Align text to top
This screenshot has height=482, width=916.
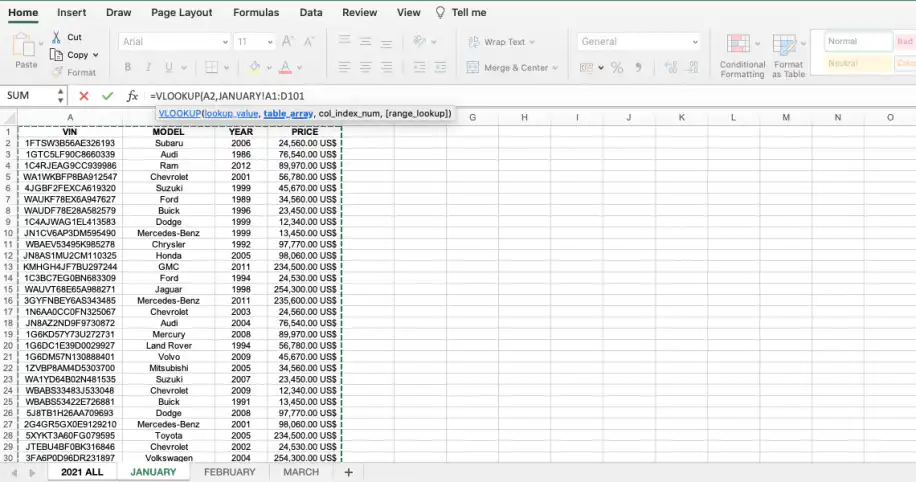coord(344,40)
